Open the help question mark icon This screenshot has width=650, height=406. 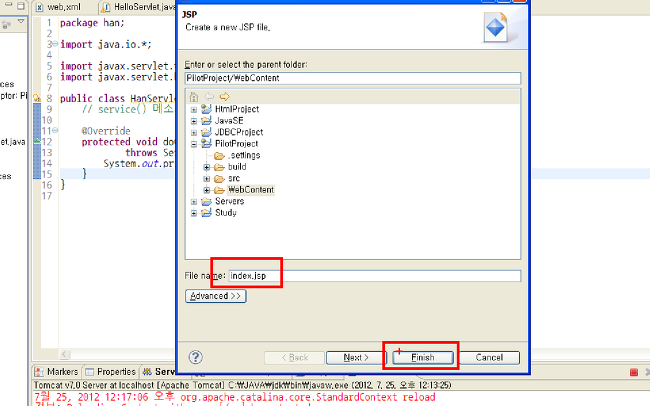tap(196, 357)
